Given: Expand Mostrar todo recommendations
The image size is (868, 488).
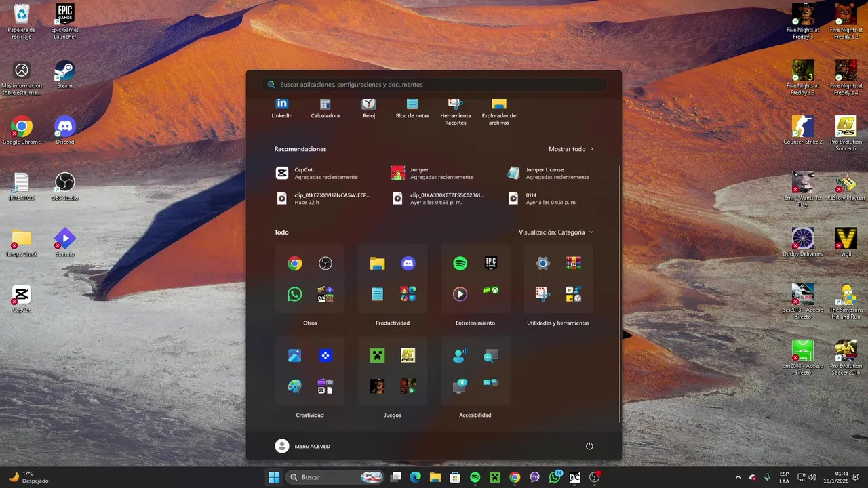Looking at the screenshot, I should pos(571,149).
